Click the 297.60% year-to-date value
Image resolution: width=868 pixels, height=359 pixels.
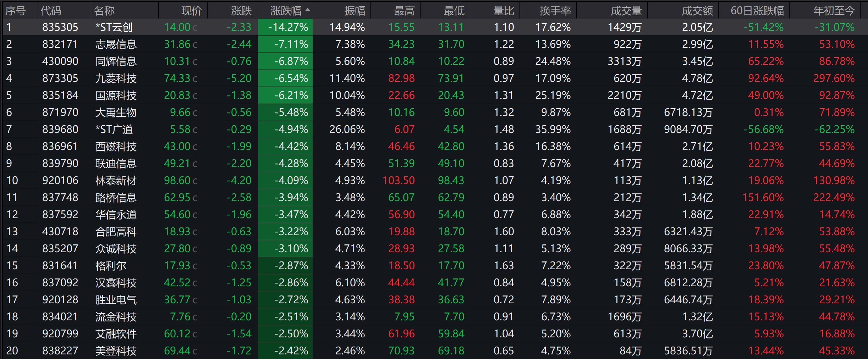pyautogui.click(x=834, y=78)
